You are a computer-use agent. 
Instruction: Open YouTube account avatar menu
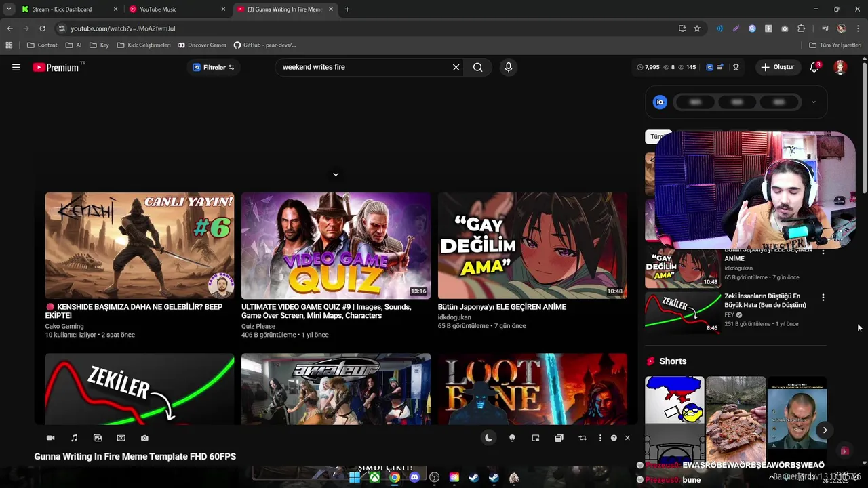(840, 67)
